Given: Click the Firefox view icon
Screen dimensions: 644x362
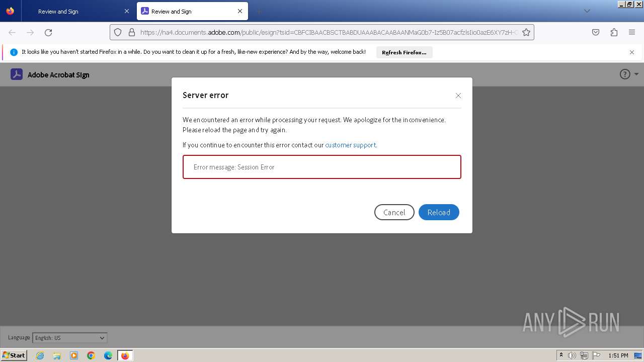Looking at the screenshot, I should tap(10, 11).
